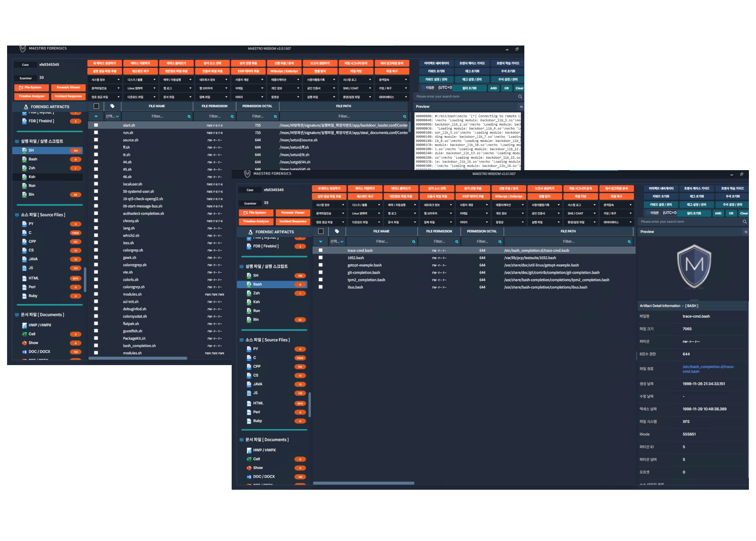Click the FILE NAME filter search icon in front window
The height and width of the screenshot is (541, 756).
[x=413, y=242]
